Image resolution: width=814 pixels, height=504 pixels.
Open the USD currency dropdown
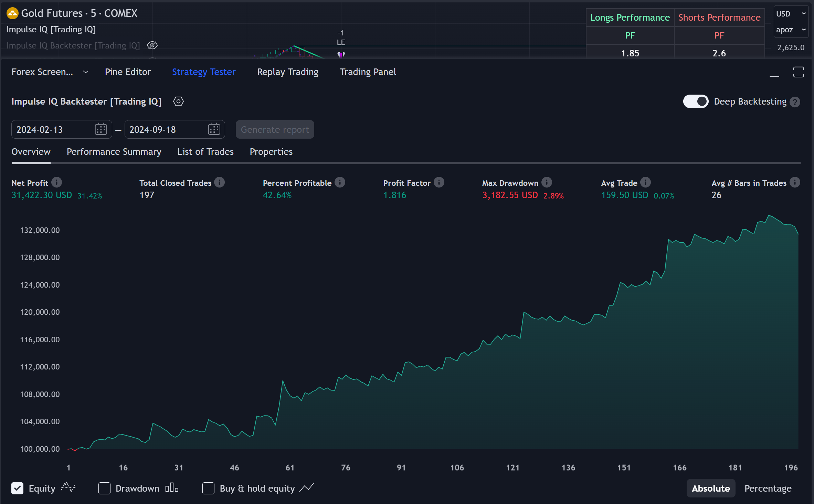tap(791, 14)
